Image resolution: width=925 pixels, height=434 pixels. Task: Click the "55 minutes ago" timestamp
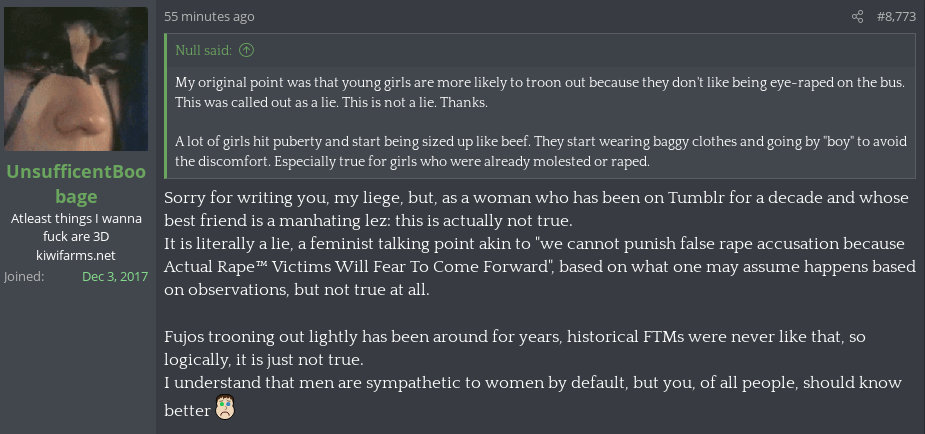(x=209, y=17)
